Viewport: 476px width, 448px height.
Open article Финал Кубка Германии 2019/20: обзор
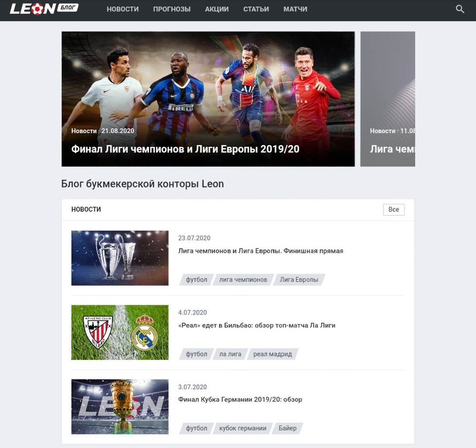click(240, 399)
